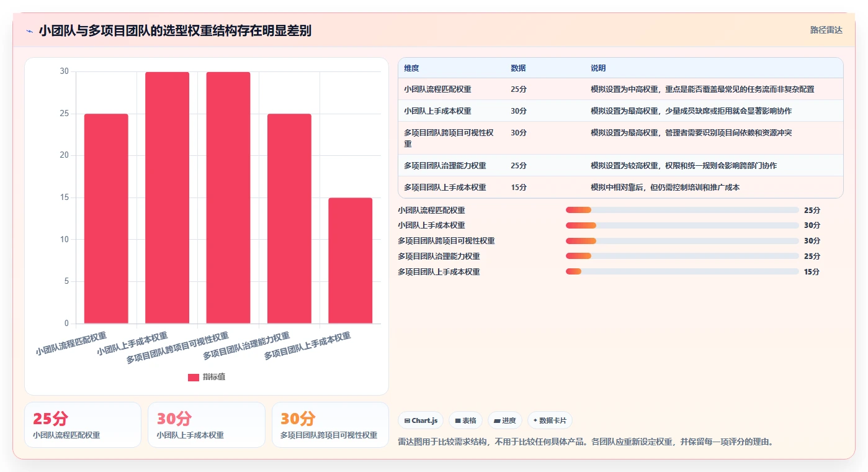Viewport: 868px width, 472px height.
Task: Click the slanted axis label 小团队流程匹配权重
Action: pos(71,343)
